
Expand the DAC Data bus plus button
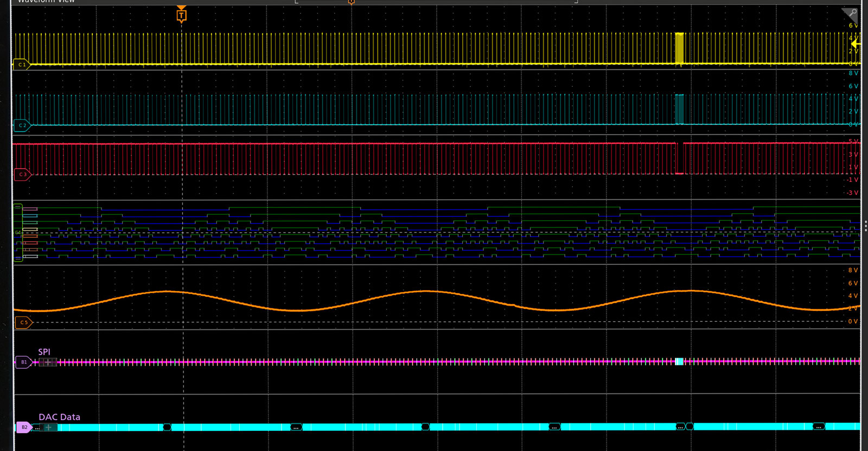pyautogui.click(x=49, y=427)
